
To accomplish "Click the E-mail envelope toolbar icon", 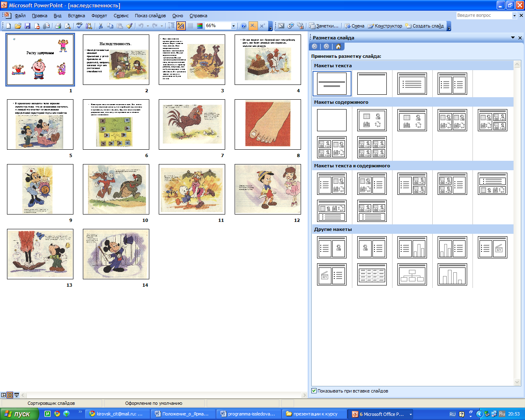I will click(46, 26).
